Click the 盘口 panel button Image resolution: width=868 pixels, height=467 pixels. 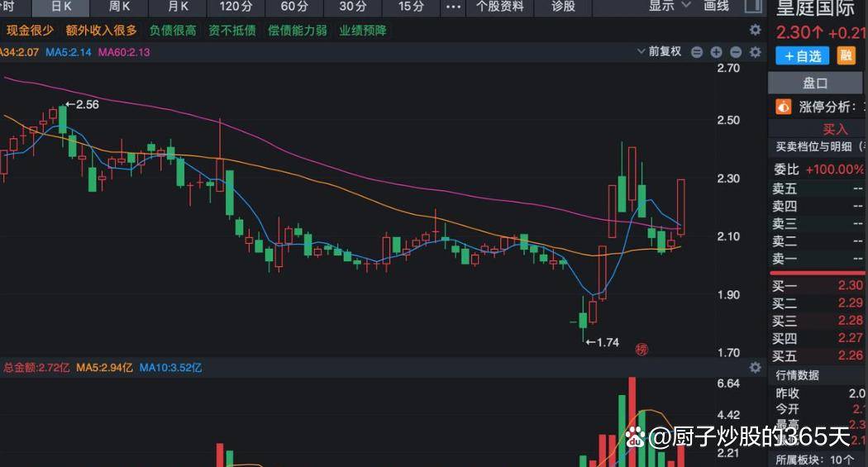(815, 83)
